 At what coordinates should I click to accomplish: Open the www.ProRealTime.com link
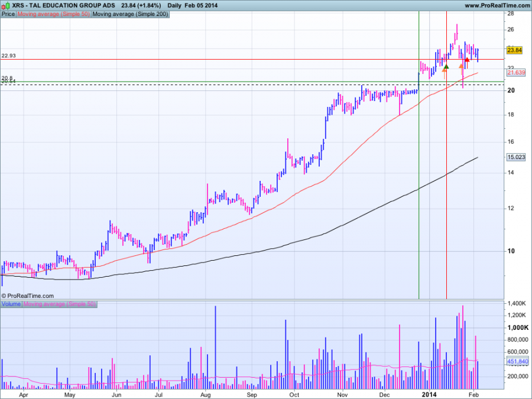click(497, 5)
